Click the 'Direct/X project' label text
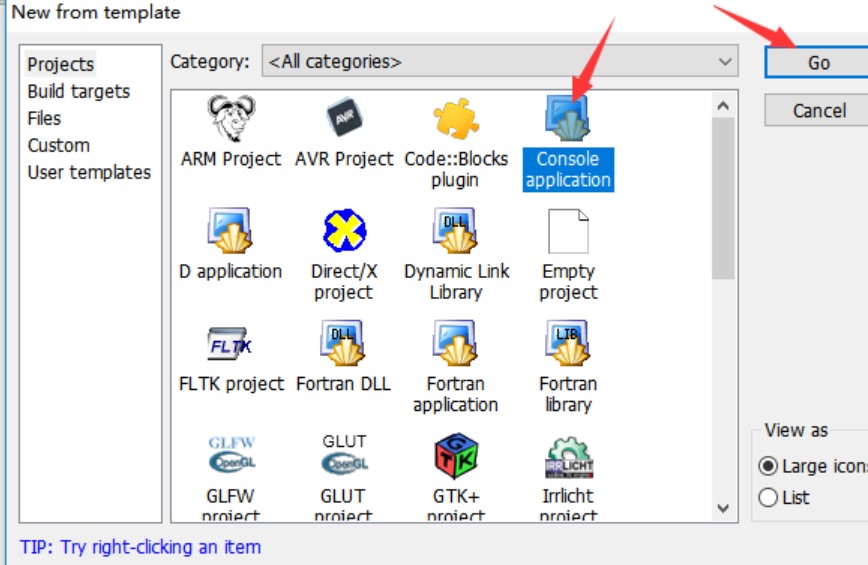 [x=344, y=282]
